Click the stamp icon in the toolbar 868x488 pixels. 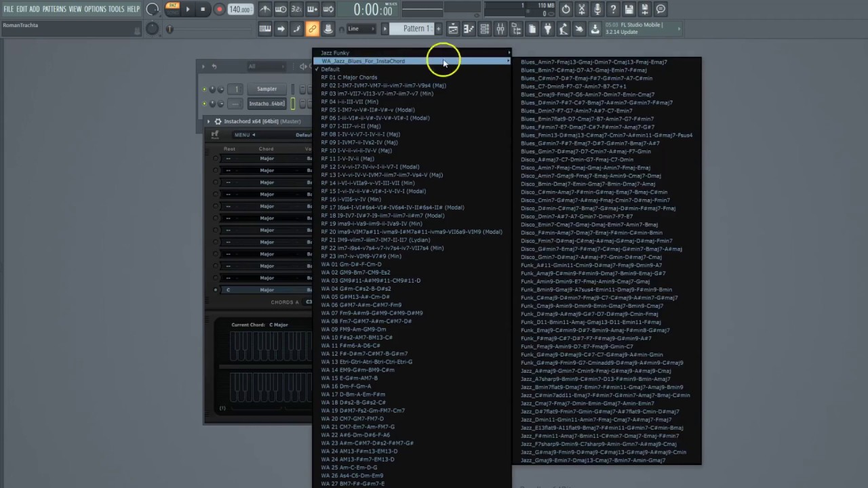click(x=328, y=29)
